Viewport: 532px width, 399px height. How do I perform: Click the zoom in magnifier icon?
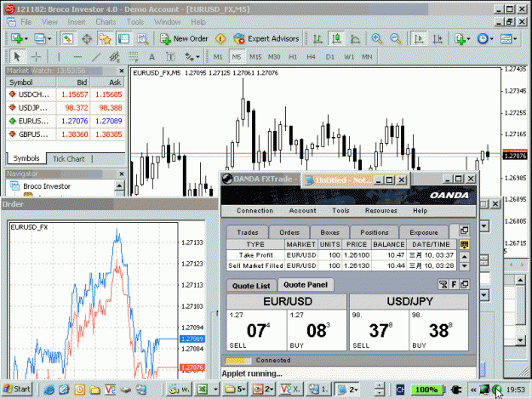tap(376, 38)
